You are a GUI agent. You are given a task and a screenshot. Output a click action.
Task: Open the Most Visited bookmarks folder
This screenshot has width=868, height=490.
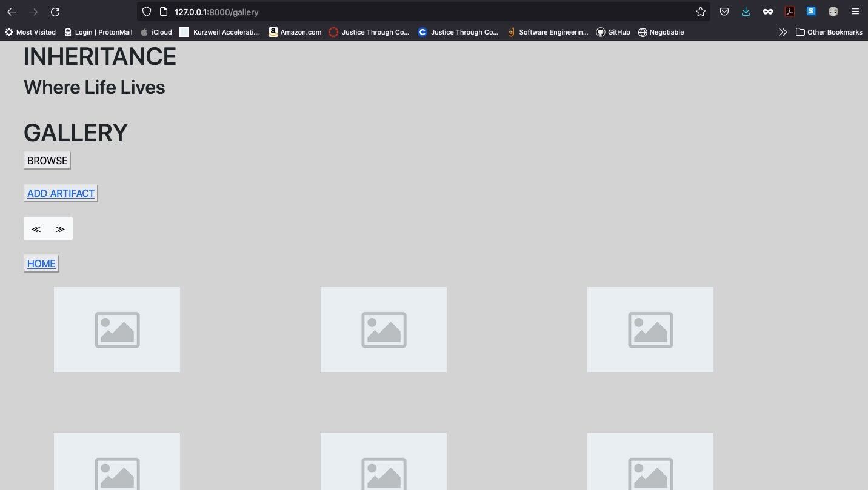[x=30, y=32]
